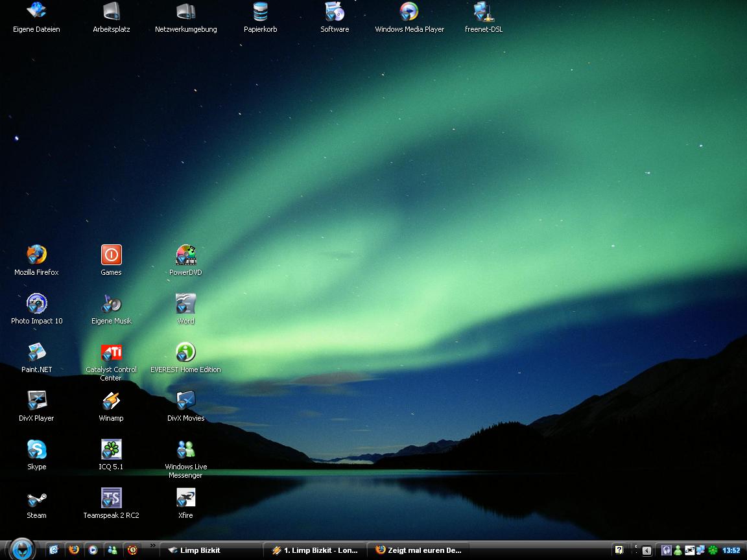The width and height of the screenshot is (747, 560).
Task: Click the network connection tray icon
Action: click(x=701, y=550)
